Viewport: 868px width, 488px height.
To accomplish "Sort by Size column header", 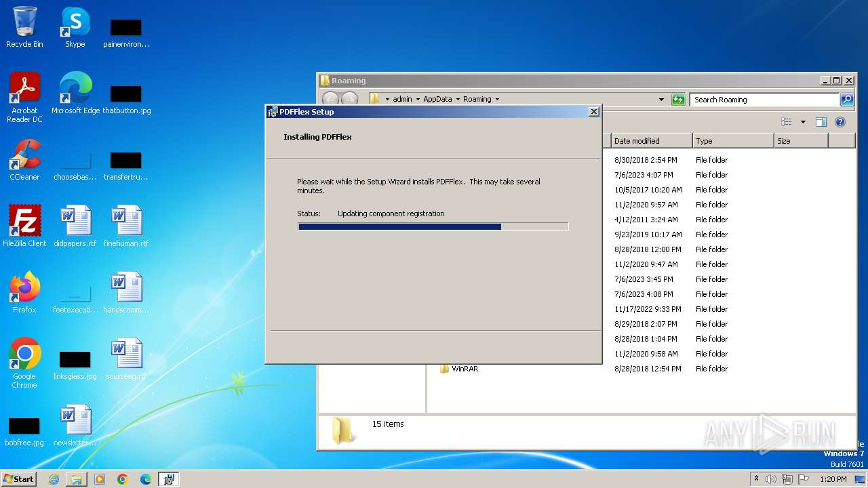I will [801, 141].
